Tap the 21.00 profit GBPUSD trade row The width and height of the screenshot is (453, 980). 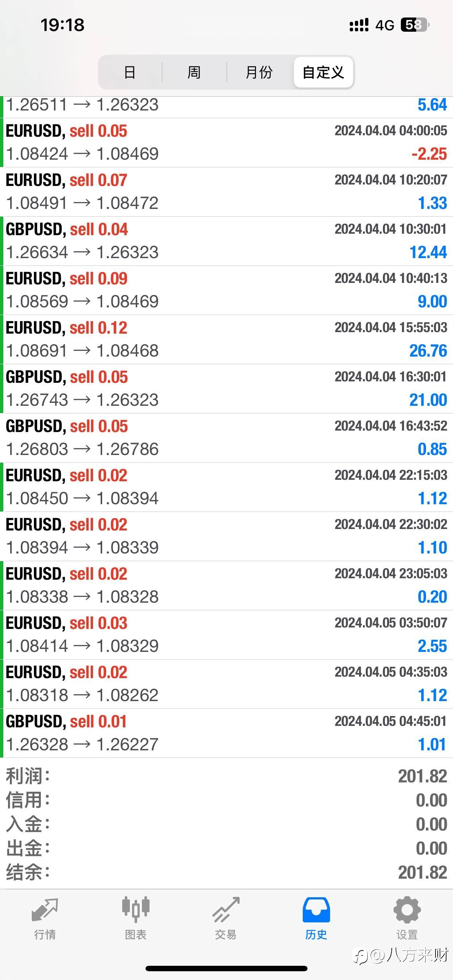tap(226, 388)
